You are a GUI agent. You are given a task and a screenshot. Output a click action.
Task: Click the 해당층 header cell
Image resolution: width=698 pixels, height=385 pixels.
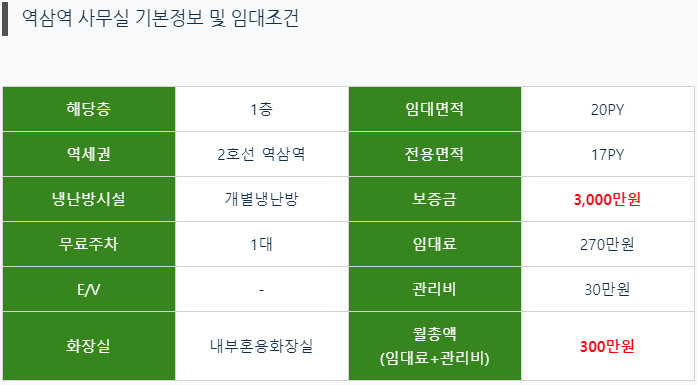89,109
